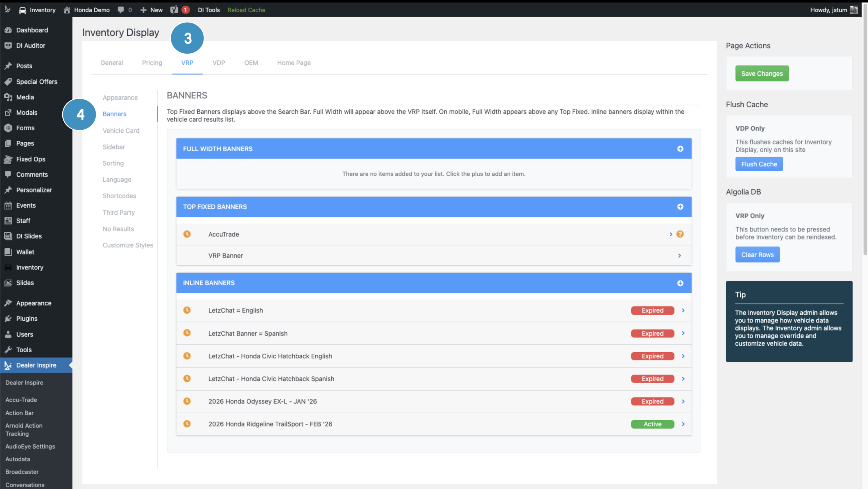Click Active status badge for Ridgeline TrailSport

(x=652, y=424)
